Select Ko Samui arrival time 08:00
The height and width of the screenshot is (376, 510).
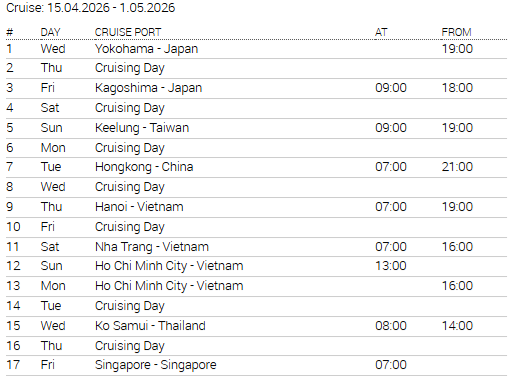(x=391, y=326)
